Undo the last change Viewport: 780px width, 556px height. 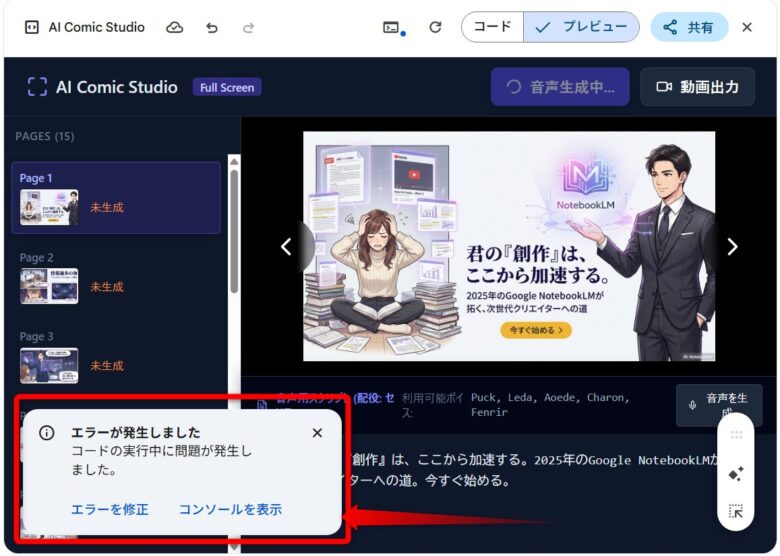click(212, 28)
